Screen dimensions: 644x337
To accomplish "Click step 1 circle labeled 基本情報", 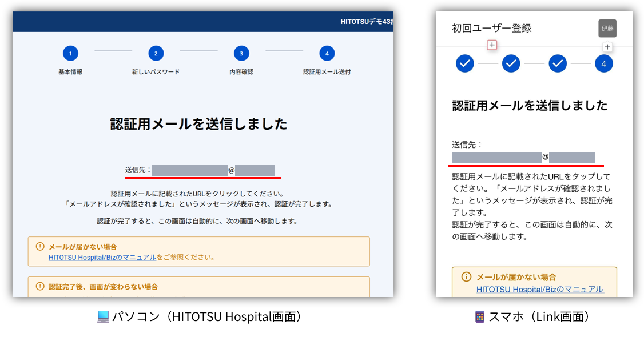I will pyautogui.click(x=70, y=54).
